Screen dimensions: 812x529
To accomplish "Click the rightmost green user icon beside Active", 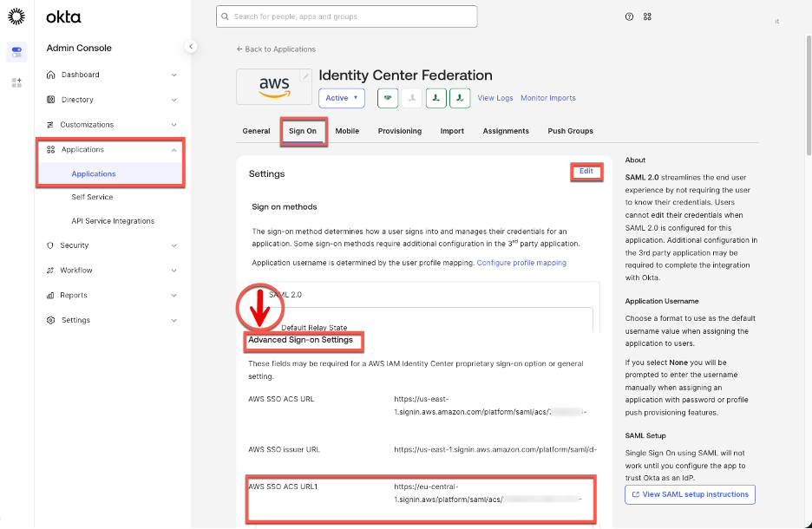I will point(460,98).
